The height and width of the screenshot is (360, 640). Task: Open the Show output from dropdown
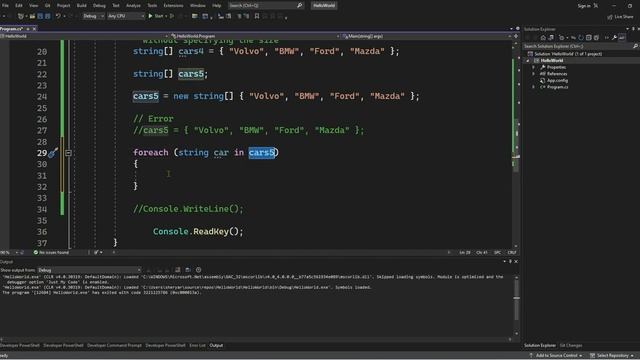[89, 270]
